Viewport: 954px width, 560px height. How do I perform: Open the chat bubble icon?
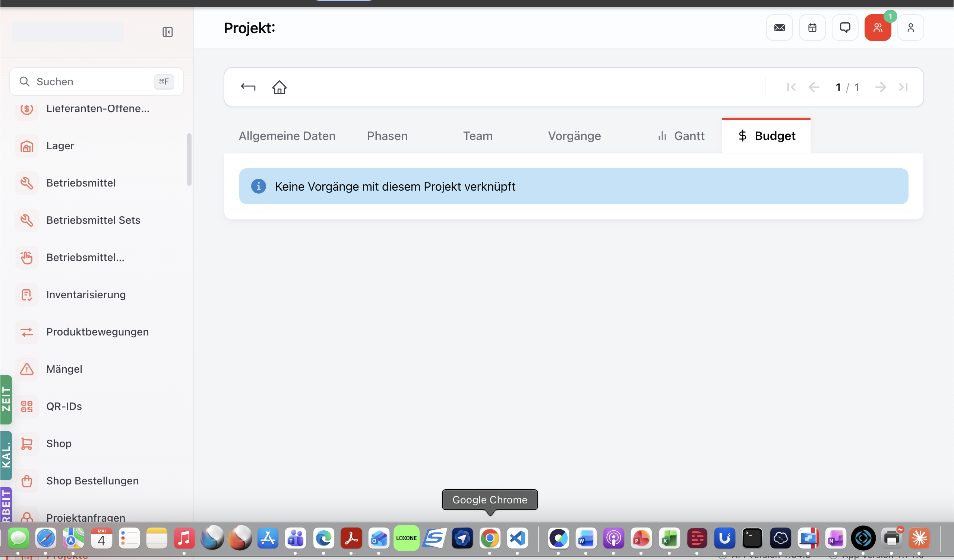(x=845, y=28)
